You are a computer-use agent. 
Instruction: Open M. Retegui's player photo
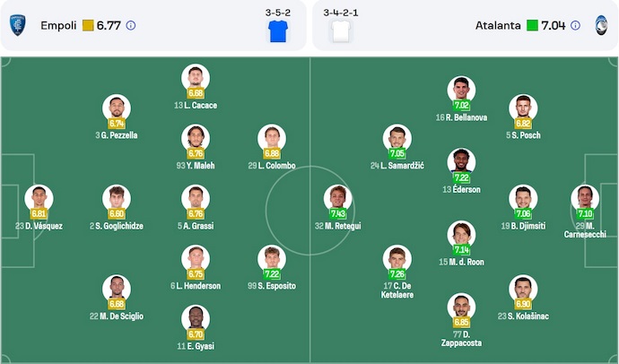pos(337,198)
